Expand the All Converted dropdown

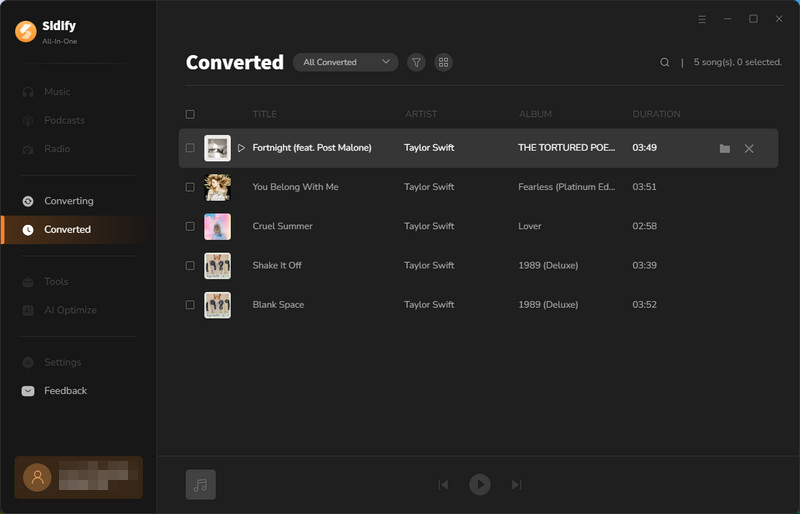(x=346, y=62)
